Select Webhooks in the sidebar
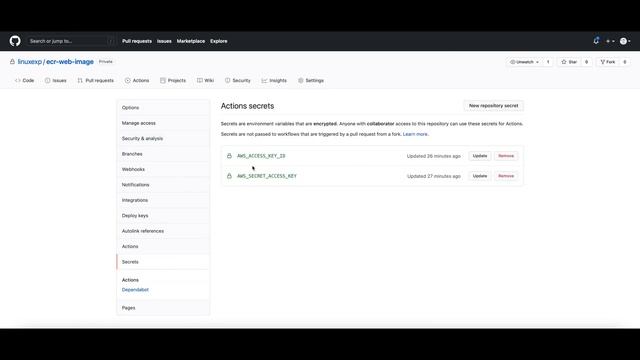Viewport: 640px width, 360px height. click(163, 169)
